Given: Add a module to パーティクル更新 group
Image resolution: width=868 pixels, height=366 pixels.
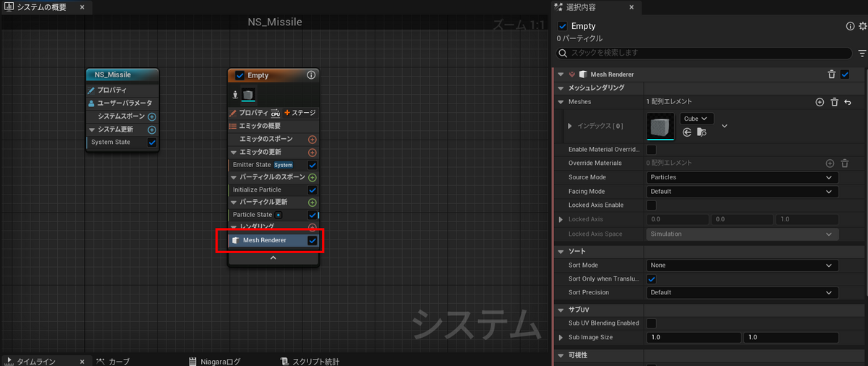Looking at the screenshot, I should click(x=312, y=203).
